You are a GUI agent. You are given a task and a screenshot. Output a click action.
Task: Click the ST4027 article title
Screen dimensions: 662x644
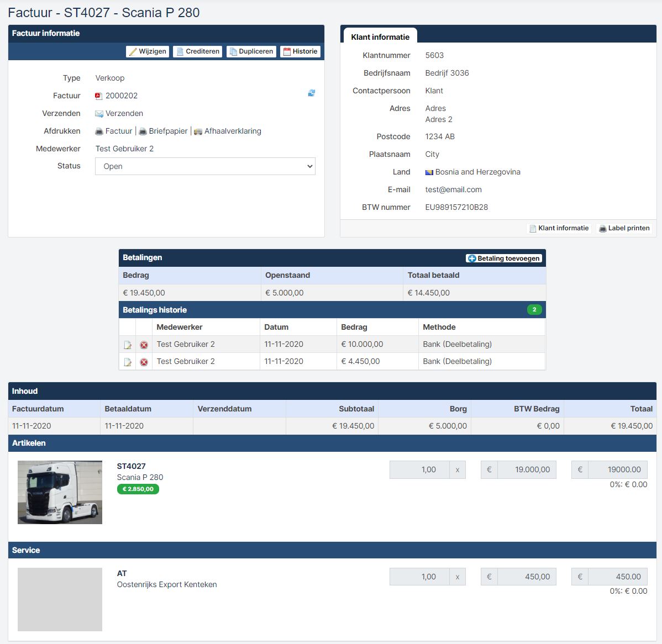pos(132,466)
